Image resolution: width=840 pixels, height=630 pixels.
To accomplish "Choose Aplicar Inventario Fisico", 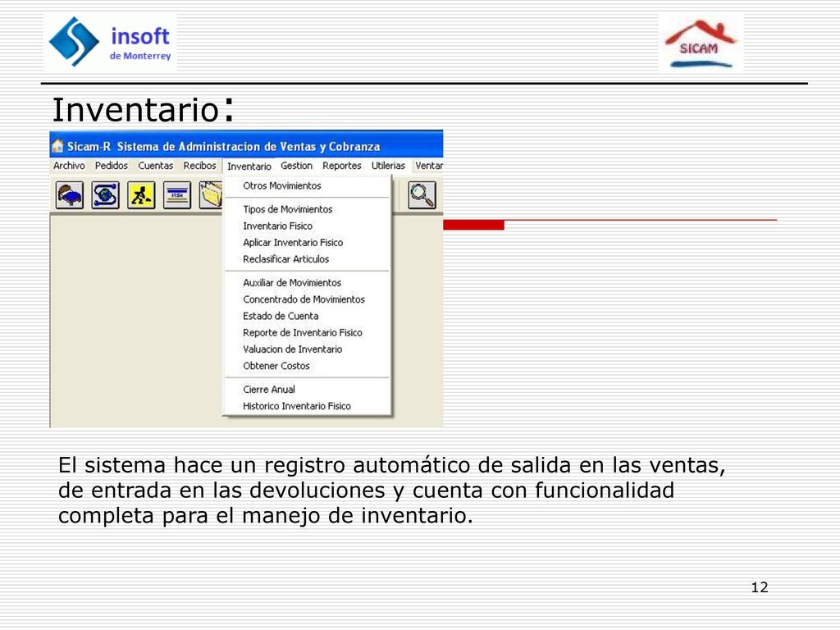I will [308, 242].
